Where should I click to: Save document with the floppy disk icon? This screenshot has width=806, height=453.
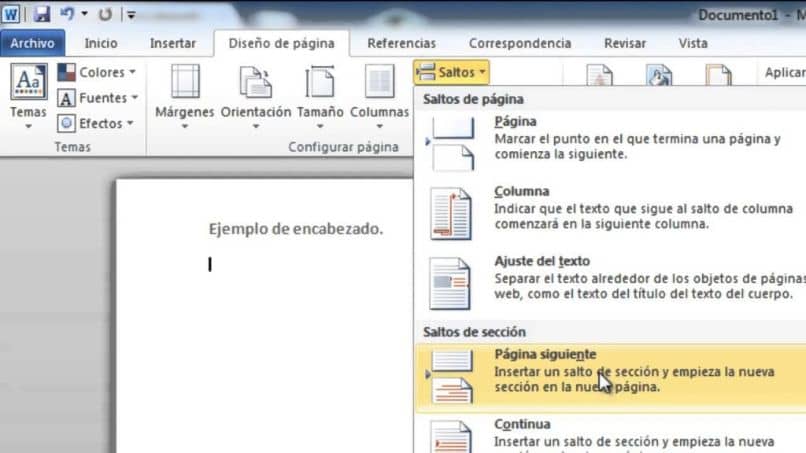click(x=42, y=14)
